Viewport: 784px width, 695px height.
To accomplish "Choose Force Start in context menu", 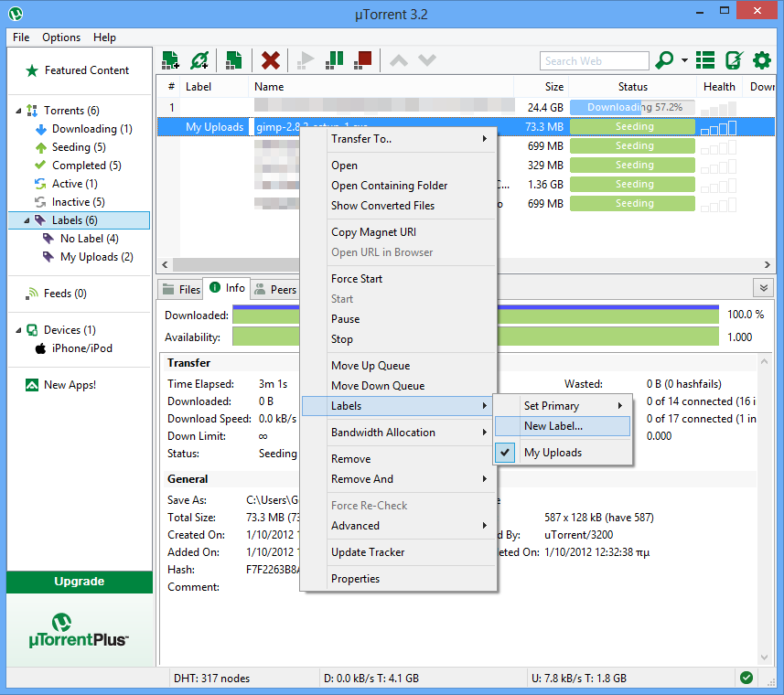I will pos(399,279).
